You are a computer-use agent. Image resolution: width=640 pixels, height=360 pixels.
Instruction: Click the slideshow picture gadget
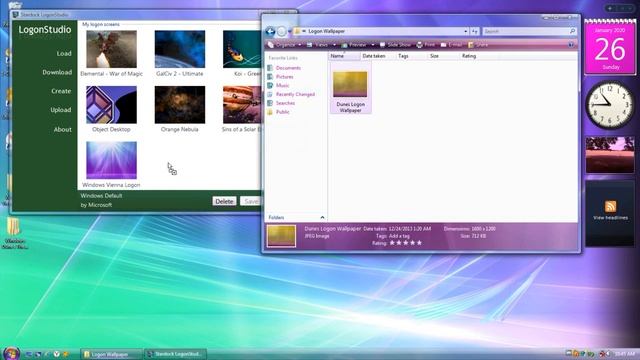pos(610,155)
